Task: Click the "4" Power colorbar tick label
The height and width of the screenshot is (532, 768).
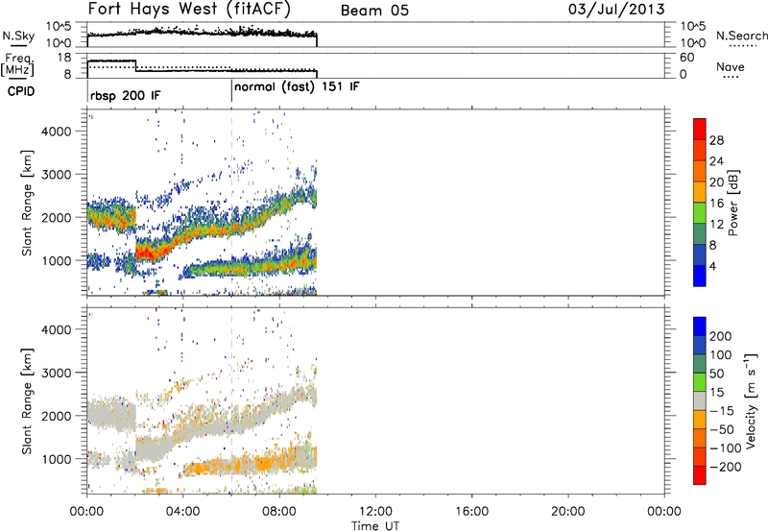Action: (712, 266)
